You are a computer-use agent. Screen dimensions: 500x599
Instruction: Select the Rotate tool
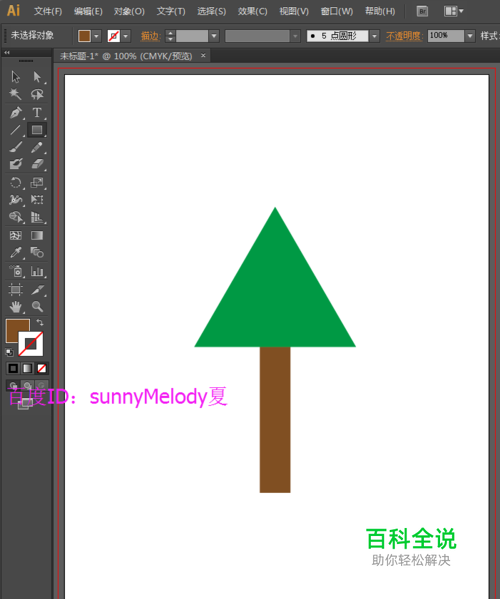(16, 183)
